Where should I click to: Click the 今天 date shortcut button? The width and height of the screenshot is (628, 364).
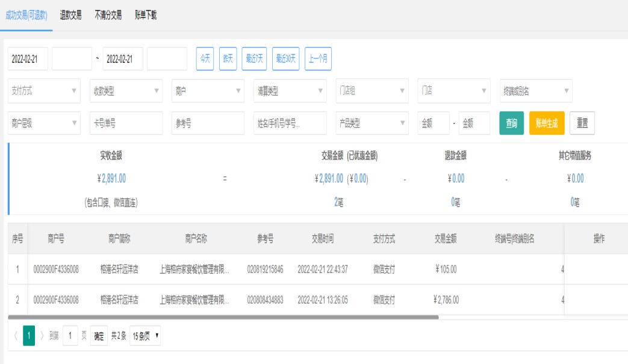click(205, 58)
